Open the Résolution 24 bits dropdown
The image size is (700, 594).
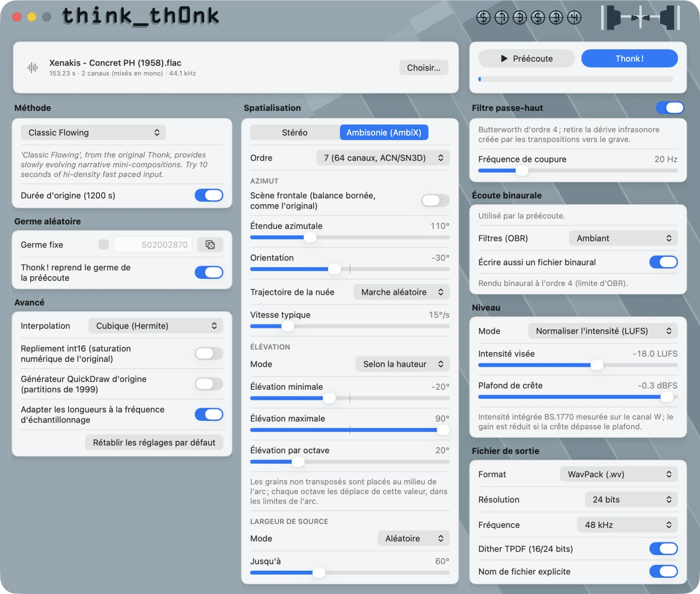[x=631, y=500]
